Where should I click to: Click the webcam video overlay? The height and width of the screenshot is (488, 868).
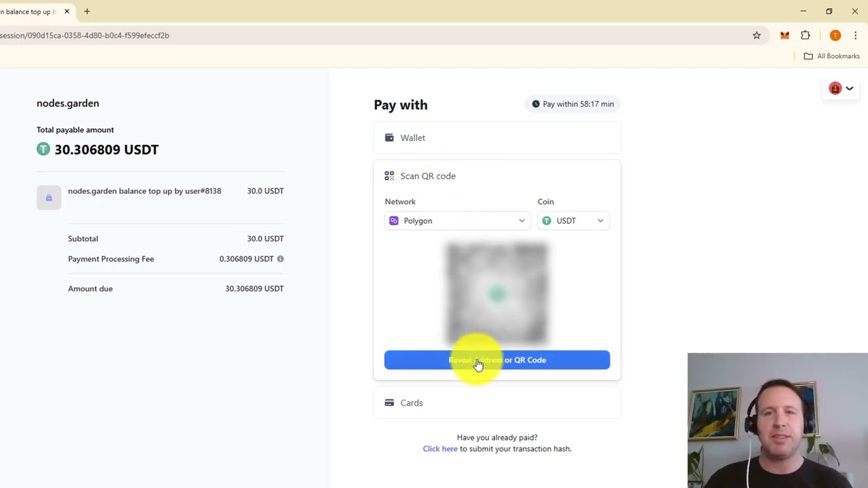(x=778, y=420)
